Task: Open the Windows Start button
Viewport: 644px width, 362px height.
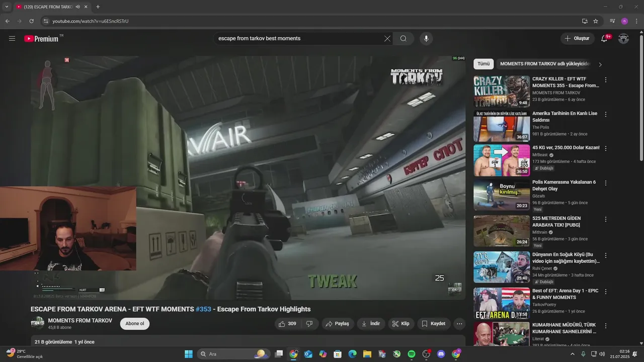Action: coord(188,354)
